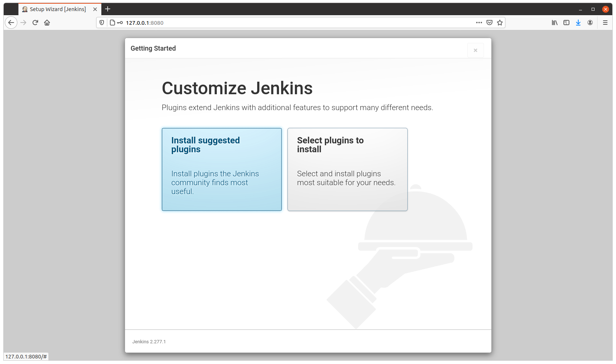Choose Select plugins to install
The height and width of the screenshot is (364, 616).
click(x=347, y=169)
